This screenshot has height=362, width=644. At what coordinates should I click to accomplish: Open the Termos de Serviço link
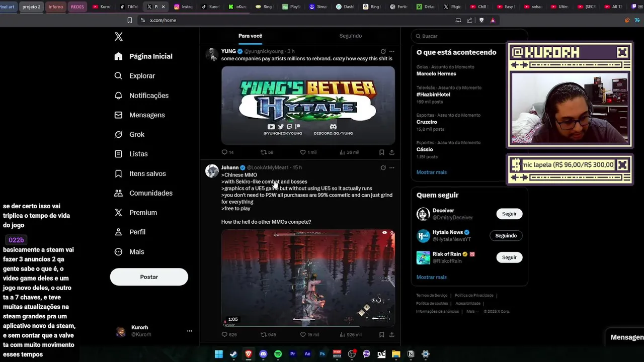[431, 296]
